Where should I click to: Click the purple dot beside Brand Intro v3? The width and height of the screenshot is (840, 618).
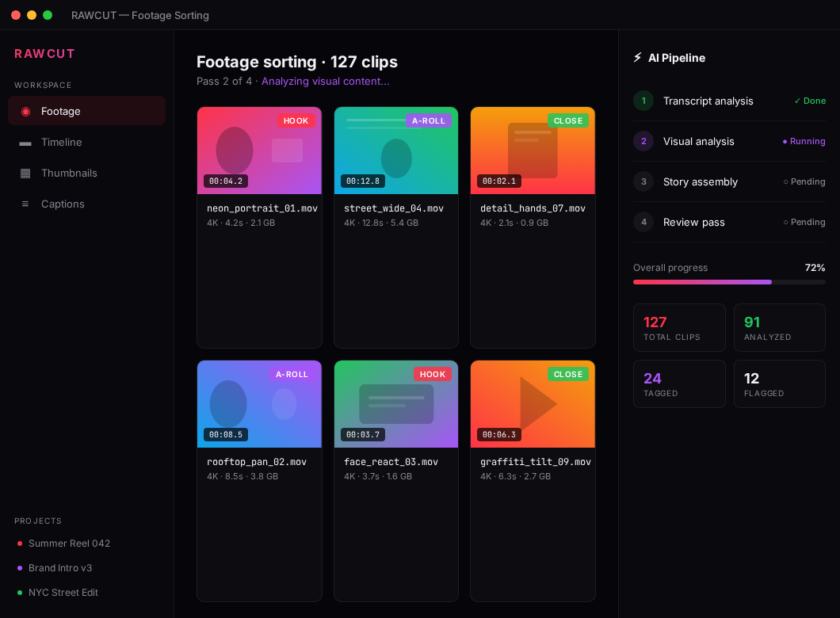click(x=19, y=568)
